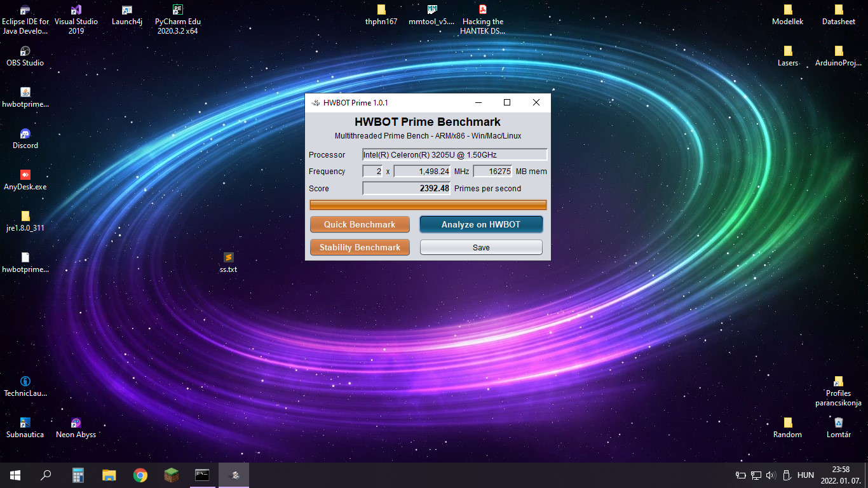
Task: Minimize the HWBOT Prime window
Action: (x=478, y=102)
